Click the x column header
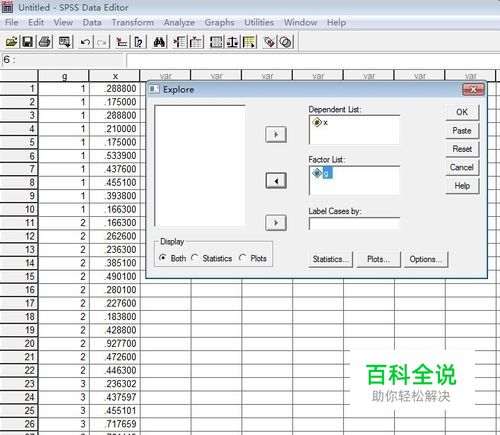 tap(115, 76)
